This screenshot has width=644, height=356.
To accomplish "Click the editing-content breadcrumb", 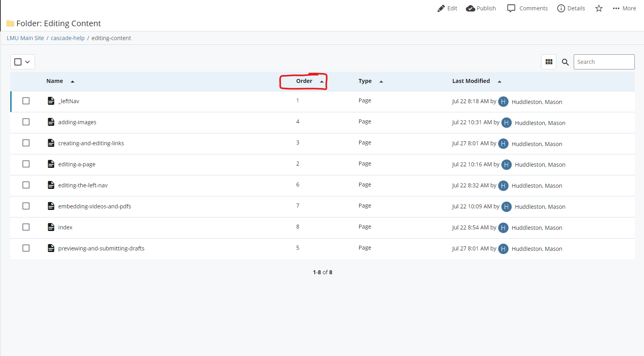I will pyautogui.click(x=111, y=38).
